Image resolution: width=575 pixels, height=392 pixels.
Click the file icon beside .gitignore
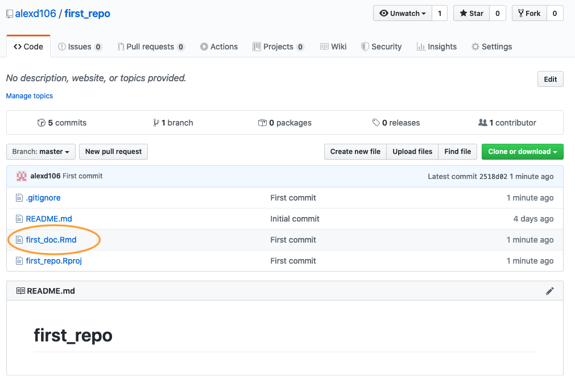point(19,198)
